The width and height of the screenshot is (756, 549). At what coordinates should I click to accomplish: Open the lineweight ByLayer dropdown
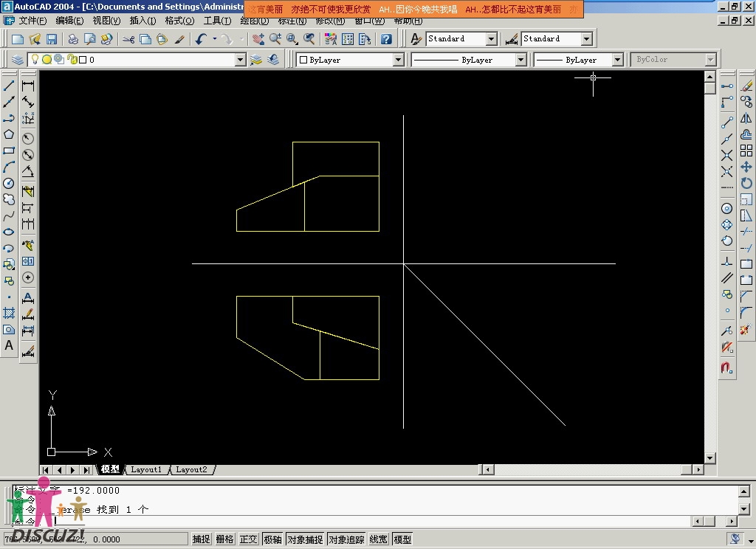pos(618,60)
